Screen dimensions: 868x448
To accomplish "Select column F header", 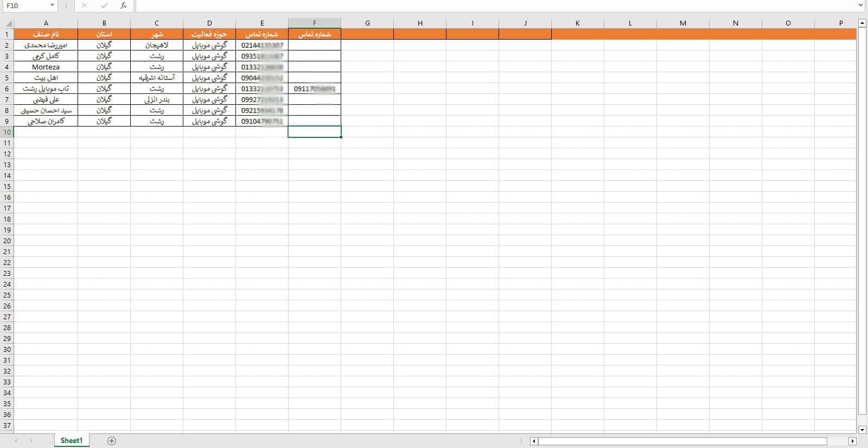I will 315,23.
